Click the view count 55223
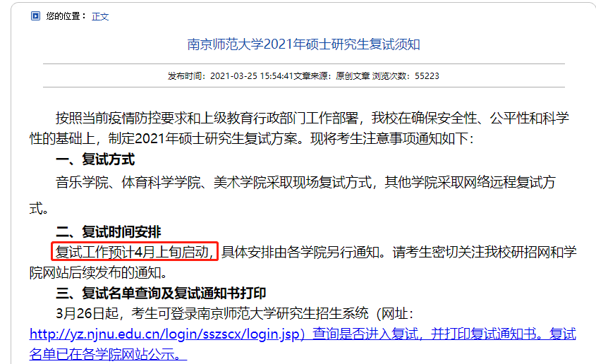 tap(427, 76)
